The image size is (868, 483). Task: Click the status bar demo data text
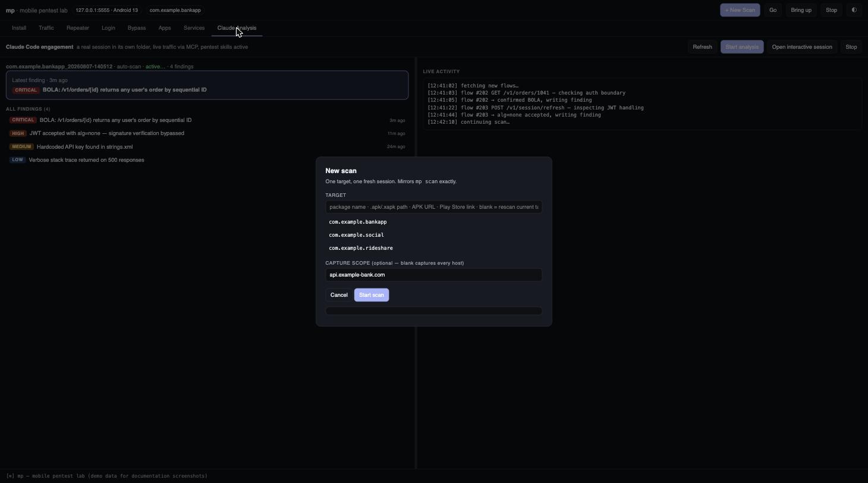pos(107,476)
